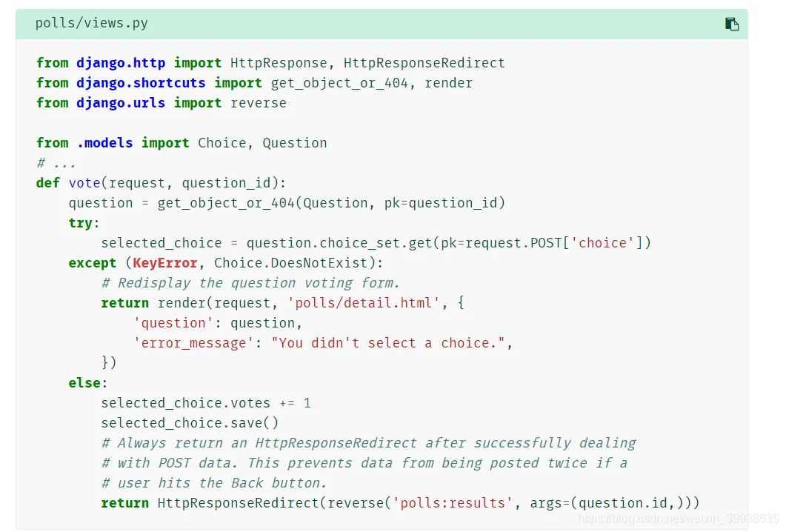Click 'Choice.DoesNotExist' in the except clause
Image resolution: width=786 pixels, height=532 pixels.
click(290, 263)
